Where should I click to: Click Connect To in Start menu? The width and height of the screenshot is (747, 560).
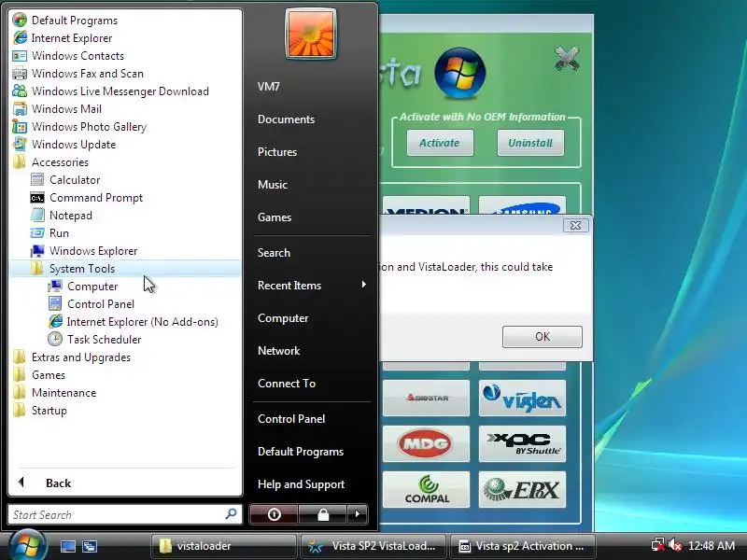[x=287, y=384]
